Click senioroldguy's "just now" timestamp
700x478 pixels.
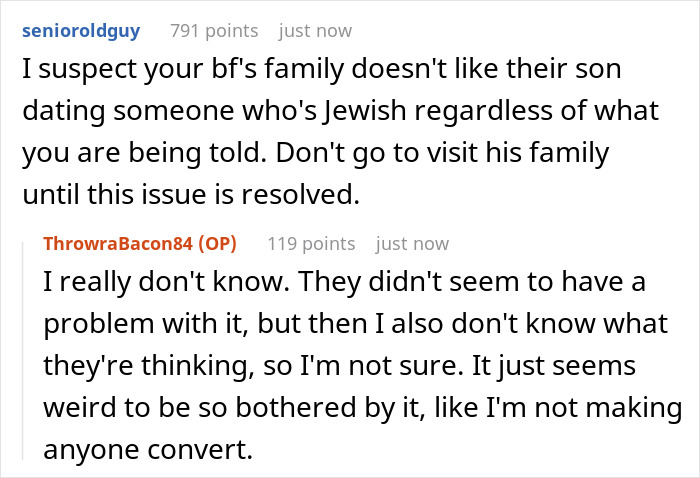click(315, 31)
